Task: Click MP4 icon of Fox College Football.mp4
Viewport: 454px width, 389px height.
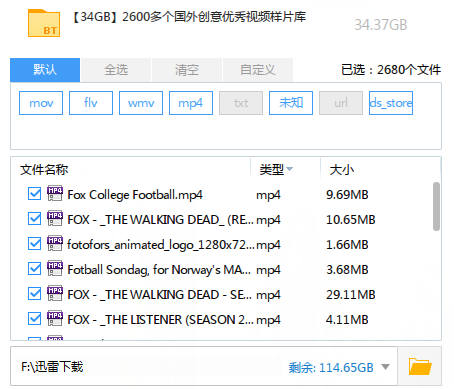Action: pos(55,193)
